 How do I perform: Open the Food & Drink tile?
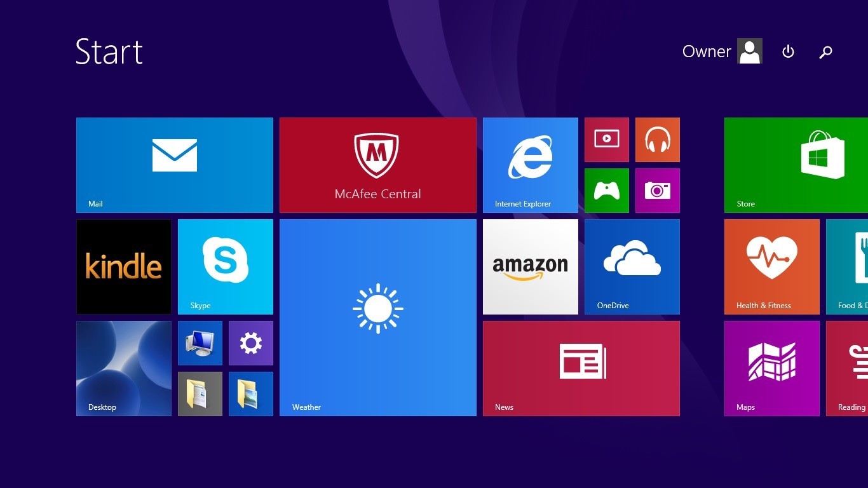pos(847,267)
